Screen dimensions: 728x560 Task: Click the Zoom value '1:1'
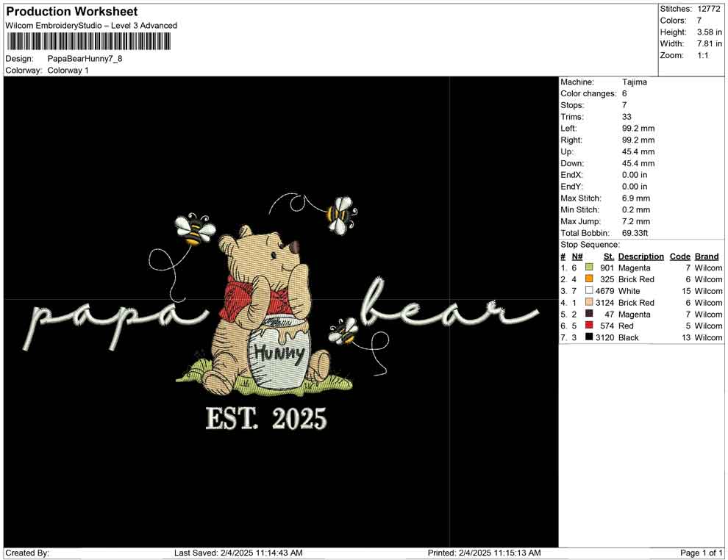click(703, 55)
